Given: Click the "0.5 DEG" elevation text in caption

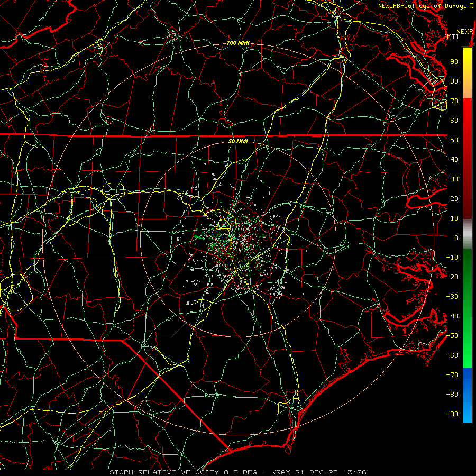Looking at the screenshot, I should point(240,472).
